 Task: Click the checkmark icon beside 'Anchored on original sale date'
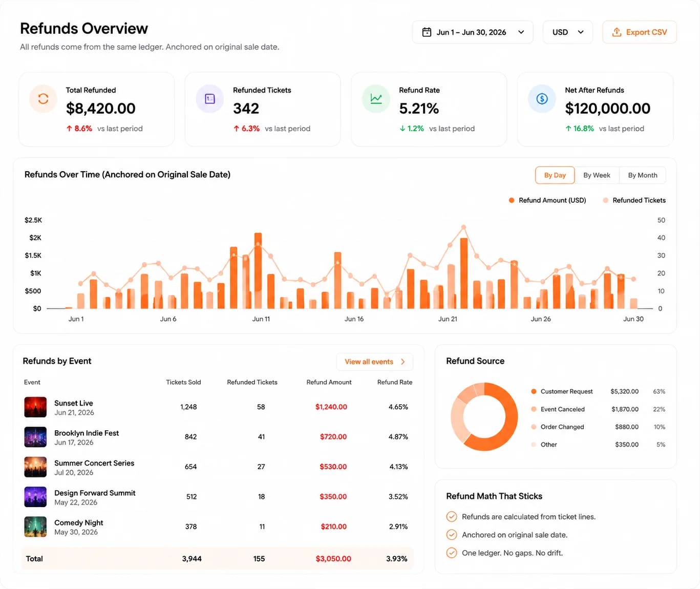(452, 535)
